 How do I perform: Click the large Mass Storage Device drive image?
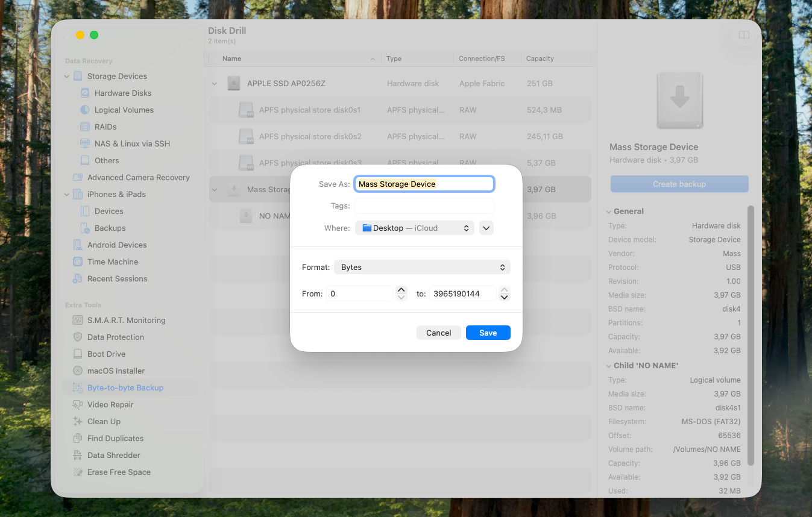(x=679, y=101)
